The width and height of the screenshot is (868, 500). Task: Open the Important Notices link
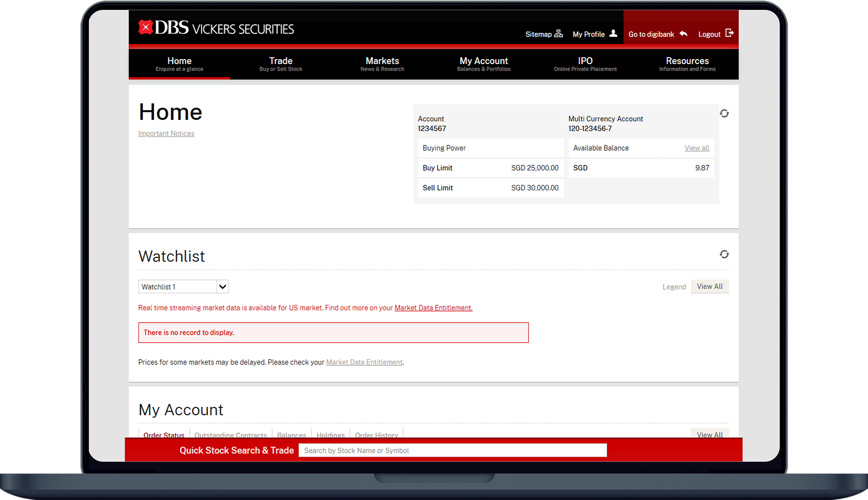[166, 133]
